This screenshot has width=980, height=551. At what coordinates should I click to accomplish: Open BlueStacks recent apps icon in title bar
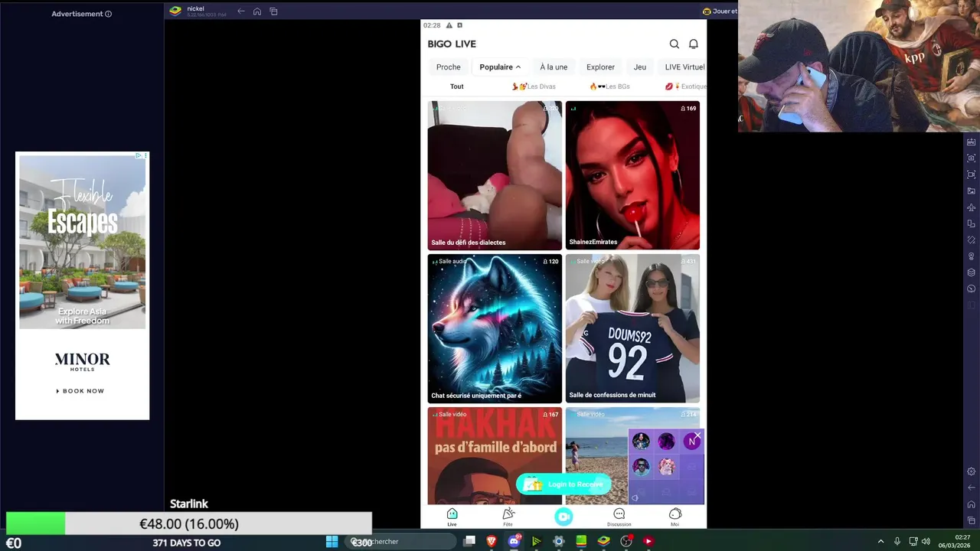click(273, 11)
